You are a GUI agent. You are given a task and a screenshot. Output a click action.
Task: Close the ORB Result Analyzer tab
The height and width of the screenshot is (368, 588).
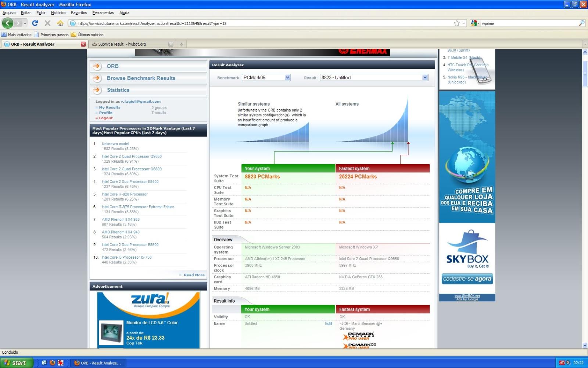(x=83, y=44)
